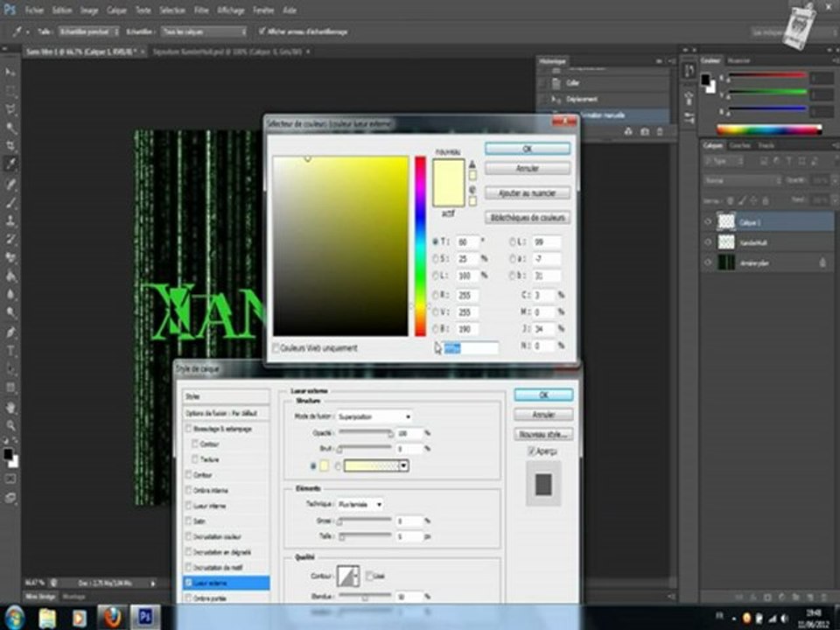Image resolution: width=840 pixels, height=630 pixels.
Task: Select the Clone Stamp tool
Action: click(10, 220)
